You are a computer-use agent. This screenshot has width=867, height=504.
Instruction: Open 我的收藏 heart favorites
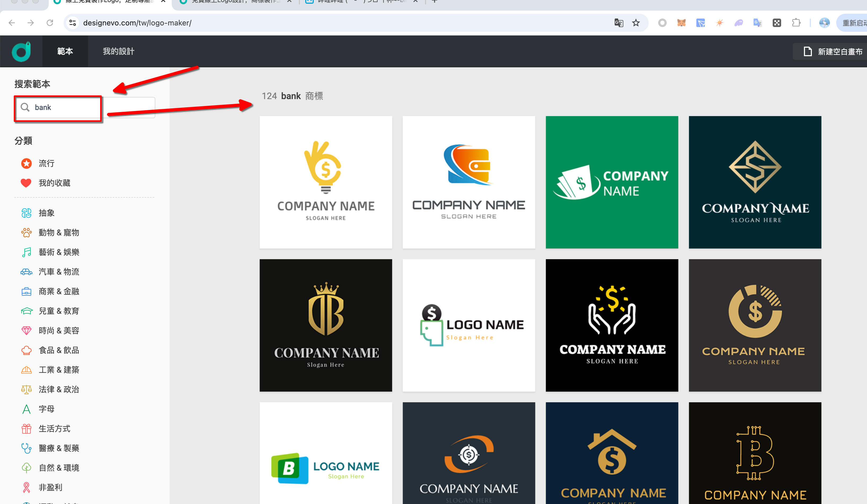pos(26,183)
